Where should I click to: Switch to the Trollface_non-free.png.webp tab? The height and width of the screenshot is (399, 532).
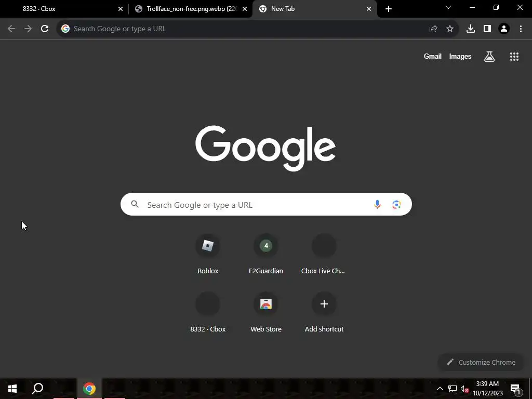[191, 9]
